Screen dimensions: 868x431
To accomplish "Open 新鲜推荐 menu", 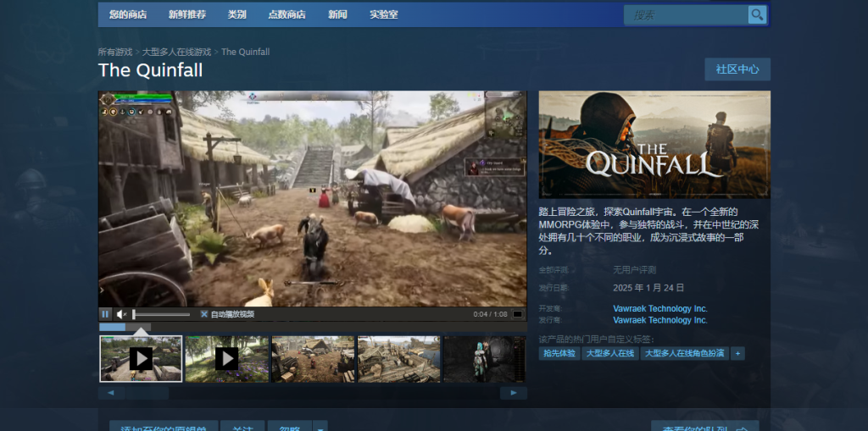I will tap(187, 15).
